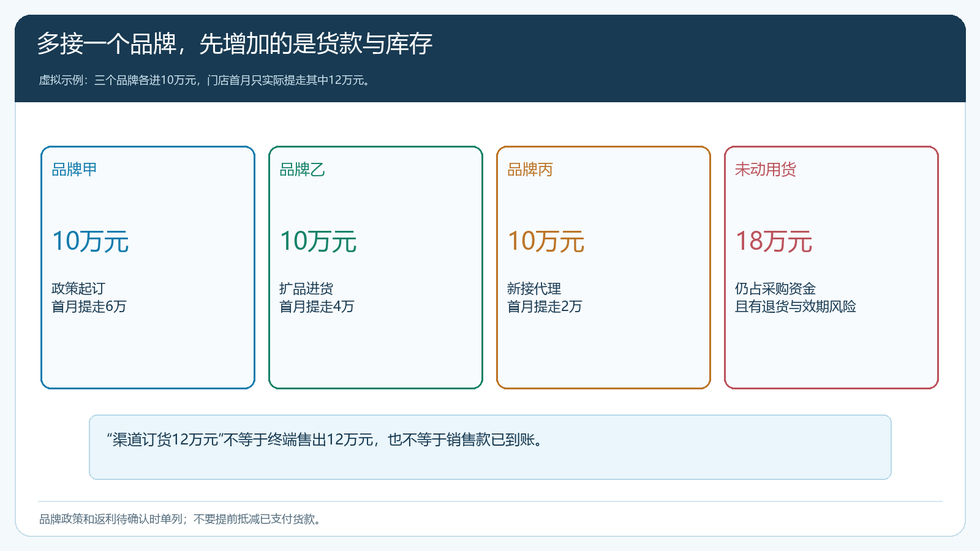980x551 pixels.
Task: Select the 品牌丙 card heading
Action: pos(530,170)
